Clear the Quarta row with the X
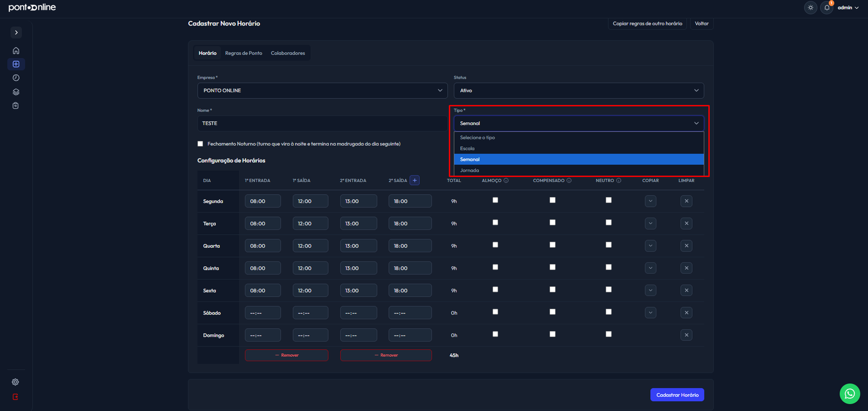Screen dimensions: 868x411 coord(686,246)
